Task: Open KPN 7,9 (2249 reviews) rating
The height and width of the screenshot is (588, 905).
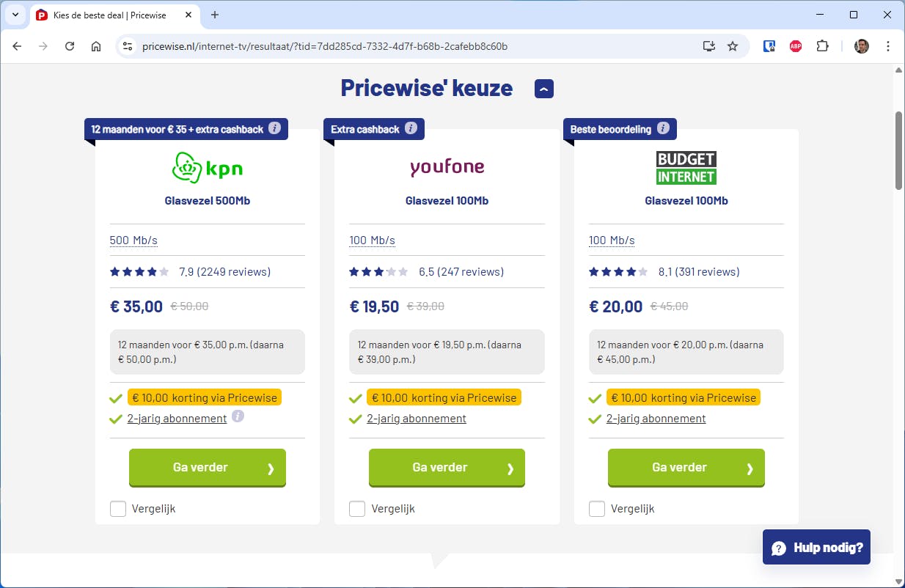Action: [190, 272]
